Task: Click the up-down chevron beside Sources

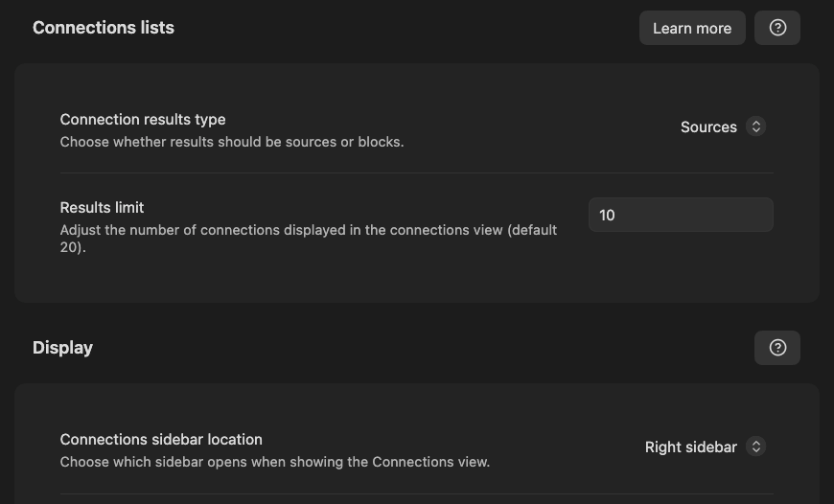Action: 755,126
